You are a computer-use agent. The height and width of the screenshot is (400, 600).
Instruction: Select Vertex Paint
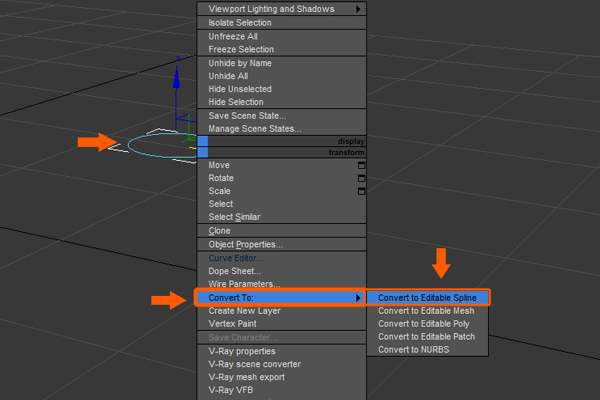282,324
